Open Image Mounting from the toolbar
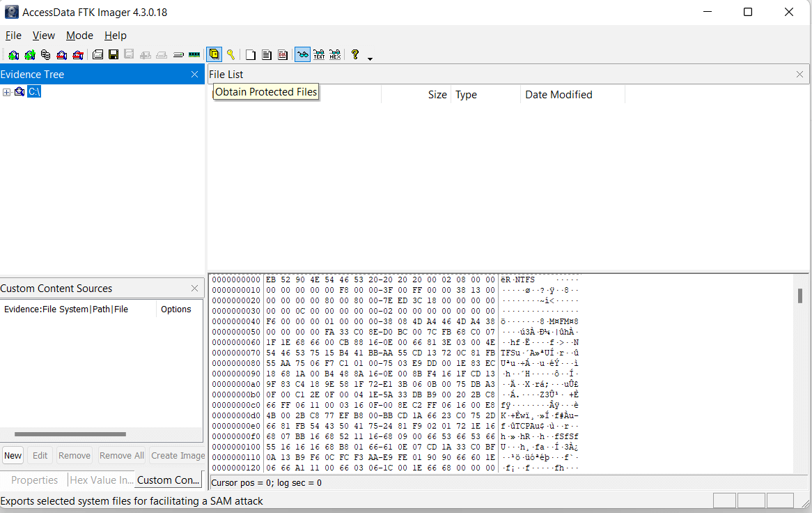The height and width of the screenshot is (513, 812). (45, 54)
